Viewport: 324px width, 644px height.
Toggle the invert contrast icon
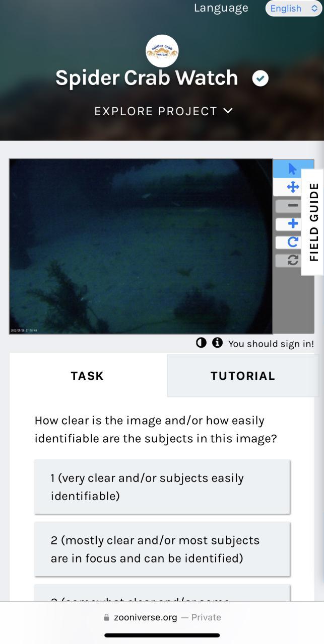point(201,343)
